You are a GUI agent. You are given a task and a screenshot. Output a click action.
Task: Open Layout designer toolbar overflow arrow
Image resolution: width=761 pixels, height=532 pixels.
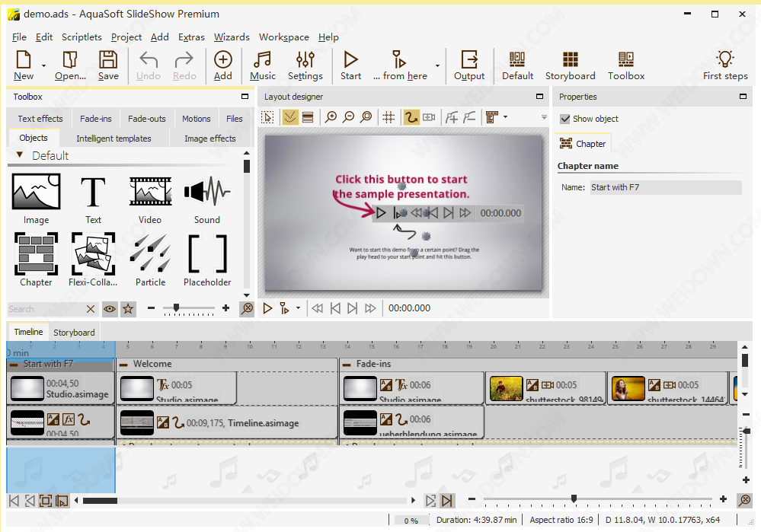click(x=544, y=117)
